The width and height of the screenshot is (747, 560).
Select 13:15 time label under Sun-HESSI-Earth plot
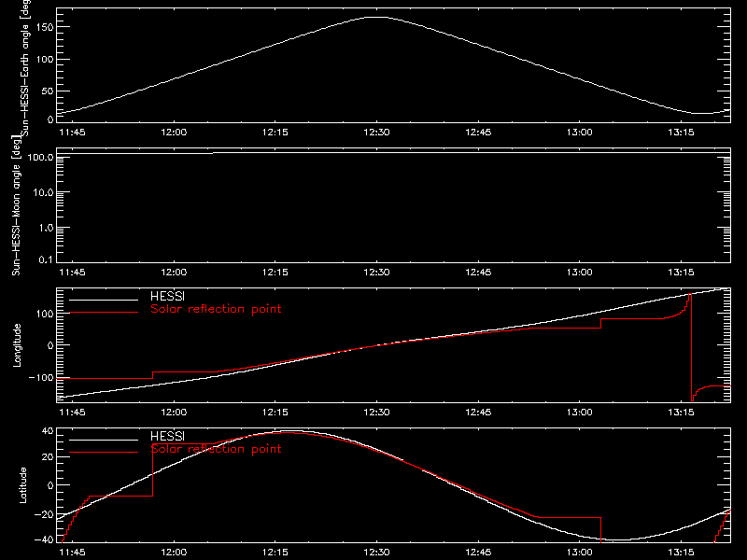pos(681,132)
